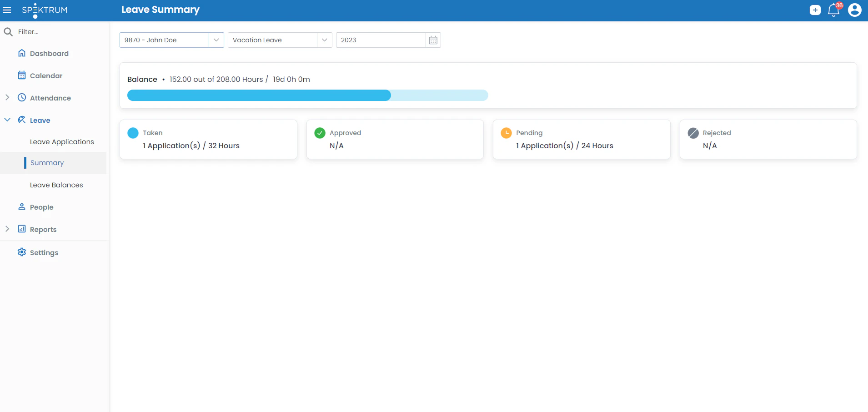Open the Dashboard from the sidebar
Image resolution: width=868 pixels, height=412 pixels.
click(49, 53)
